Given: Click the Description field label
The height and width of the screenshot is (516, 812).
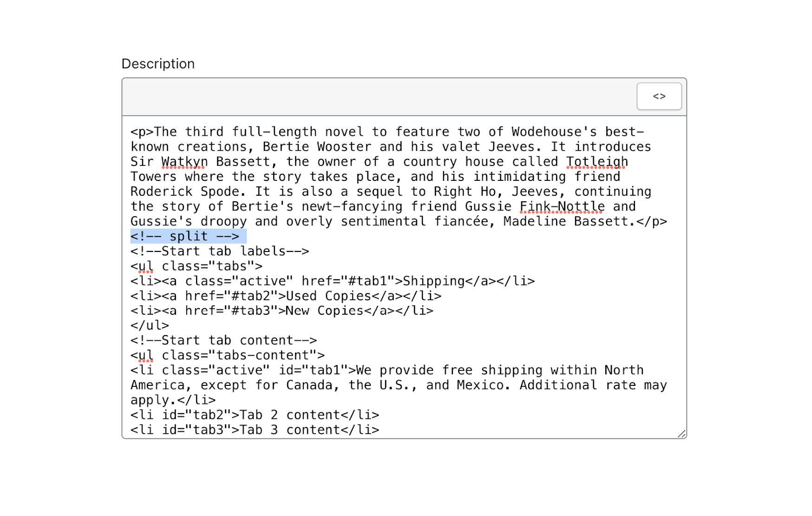Looking at the screenshot, I should click(158, 64).
